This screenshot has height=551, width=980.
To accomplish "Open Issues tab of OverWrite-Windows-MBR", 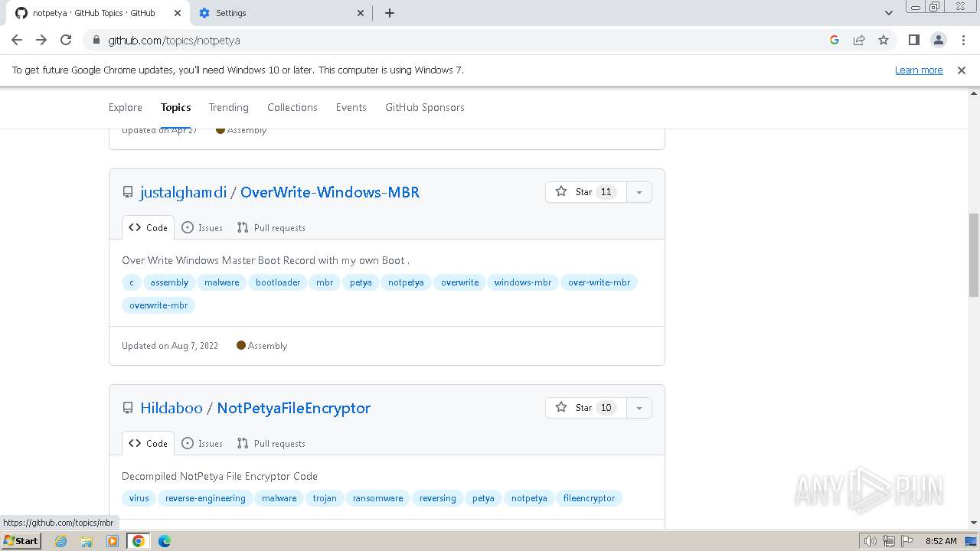I will (202, 227).
